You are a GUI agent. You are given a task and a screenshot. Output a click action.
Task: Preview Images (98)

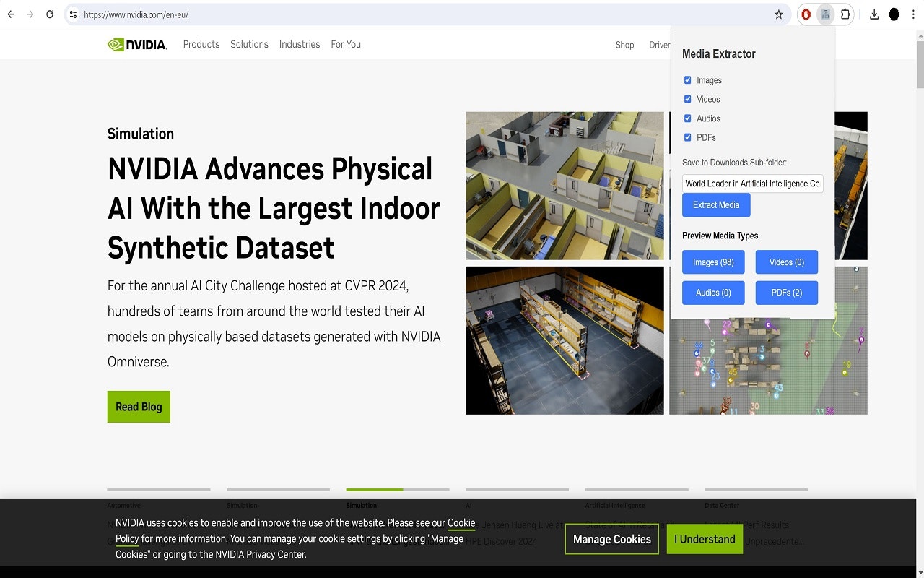click(x=713, y=262)
